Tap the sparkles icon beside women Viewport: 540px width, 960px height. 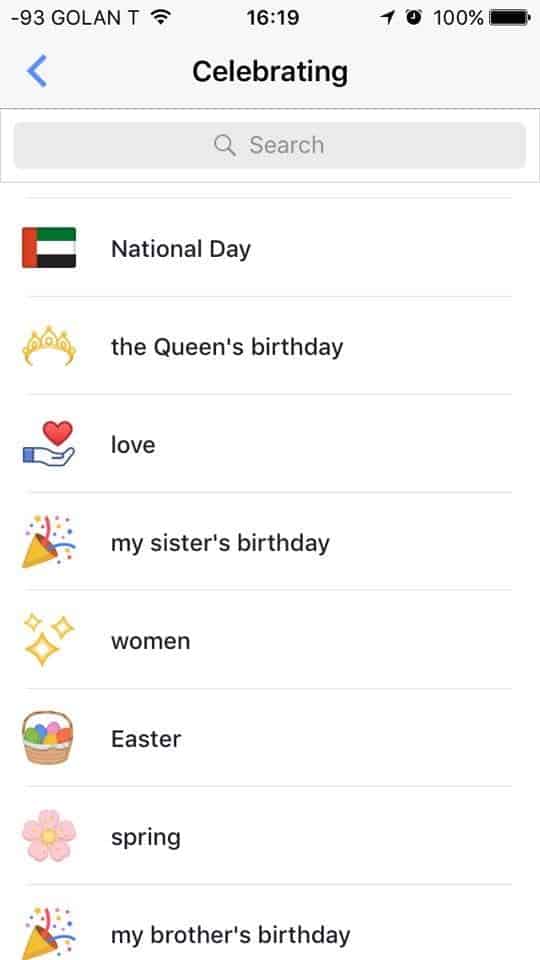point(49,640)
